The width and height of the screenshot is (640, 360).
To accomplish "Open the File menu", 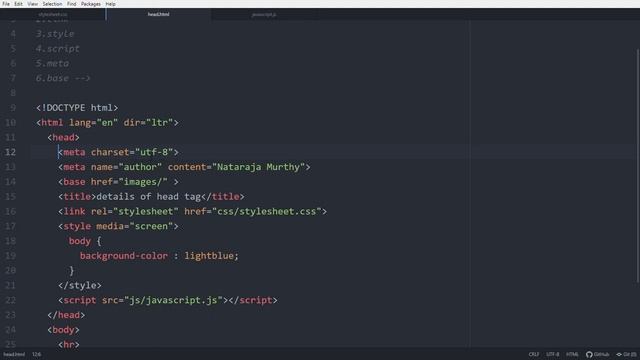I will pyautogui.click(x=6, y=4).
